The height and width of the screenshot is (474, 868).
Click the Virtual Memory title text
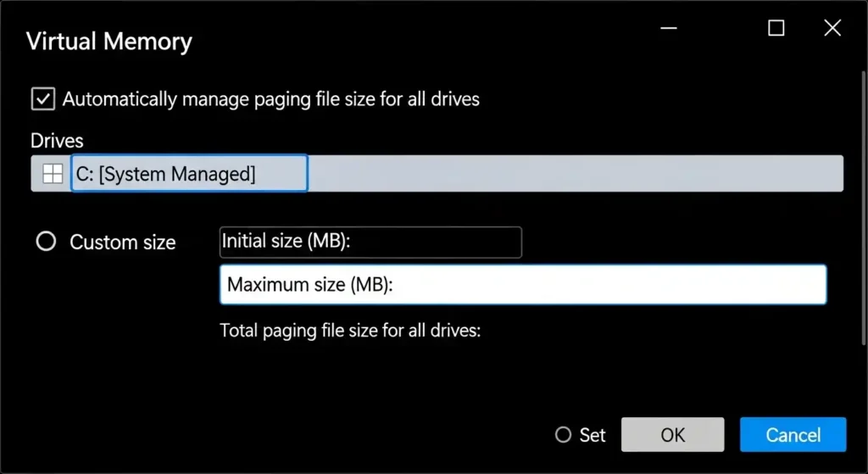tap(109, 42)
